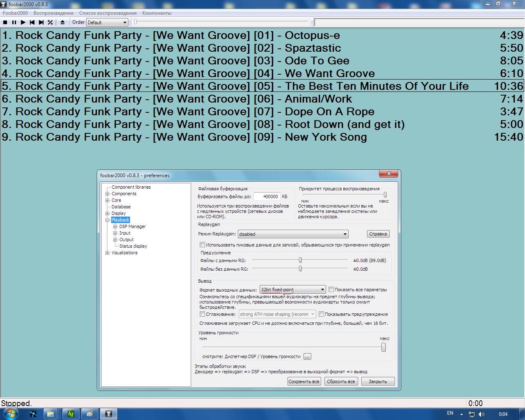The height and width of the screenshot is (420, 525).
Task: Expand the Core tree node
Action: coord(107,200)
